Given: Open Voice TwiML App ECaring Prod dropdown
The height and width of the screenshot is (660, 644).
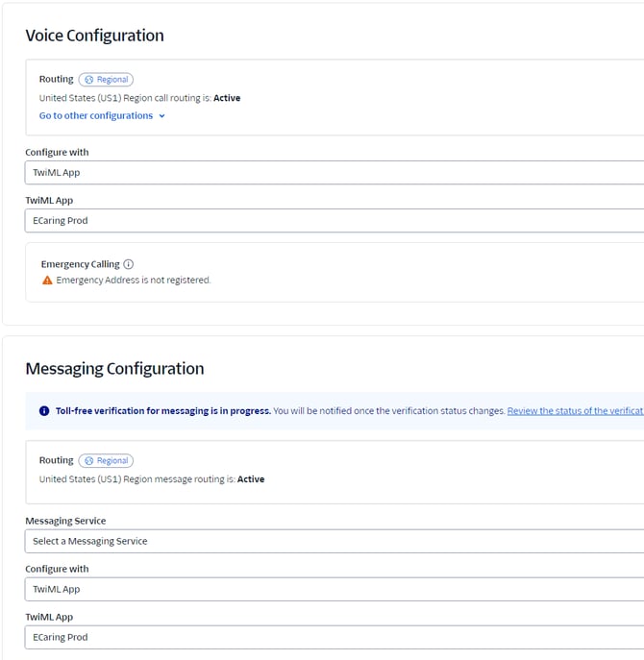Looking at the screenshot, I should [x=334, y=221].
